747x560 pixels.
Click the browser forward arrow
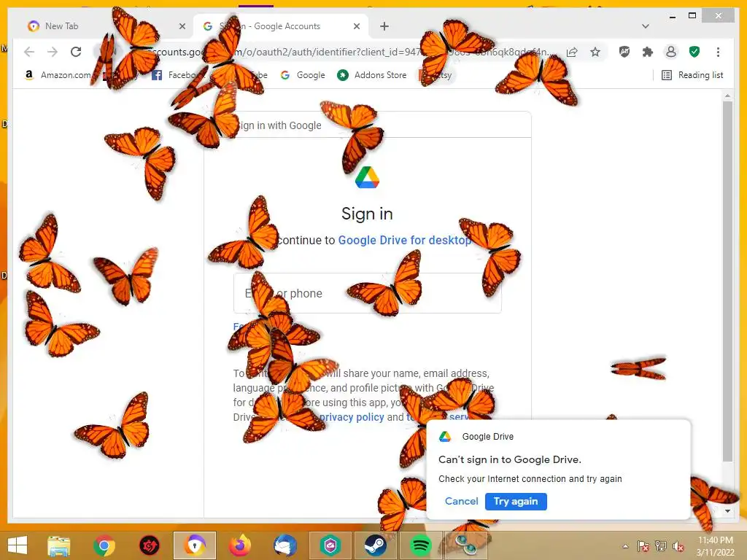point(53,52)
